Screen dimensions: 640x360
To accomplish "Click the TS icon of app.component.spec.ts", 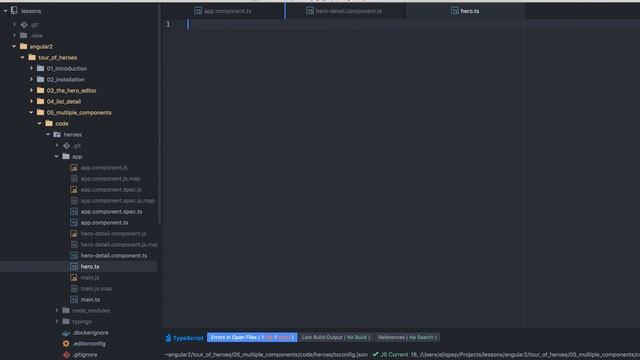I will coord(74,212).
